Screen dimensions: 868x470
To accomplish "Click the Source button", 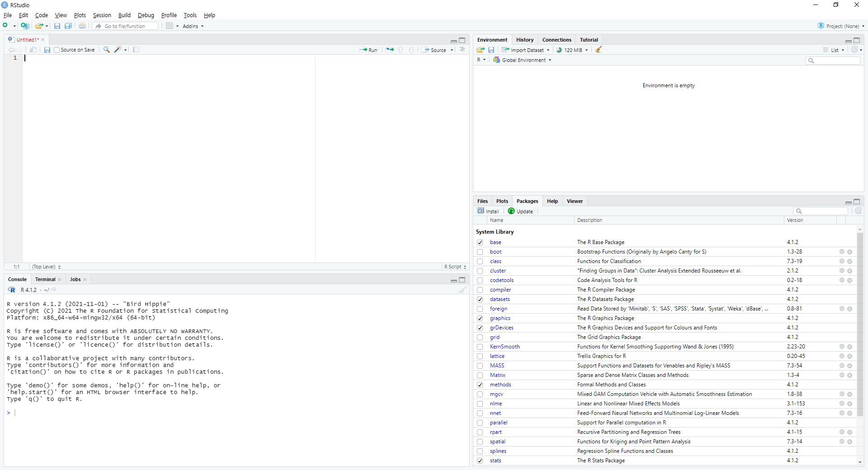I will click(434, 50).
